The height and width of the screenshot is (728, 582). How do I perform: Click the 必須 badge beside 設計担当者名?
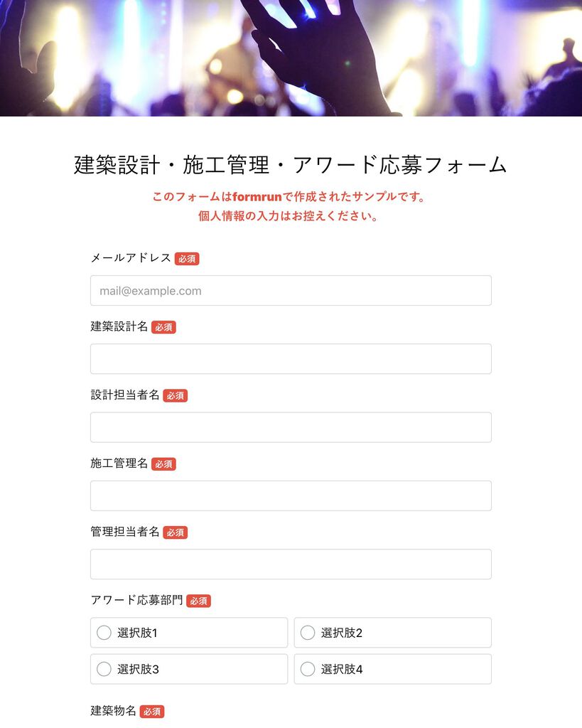click(x=175, y=395)
